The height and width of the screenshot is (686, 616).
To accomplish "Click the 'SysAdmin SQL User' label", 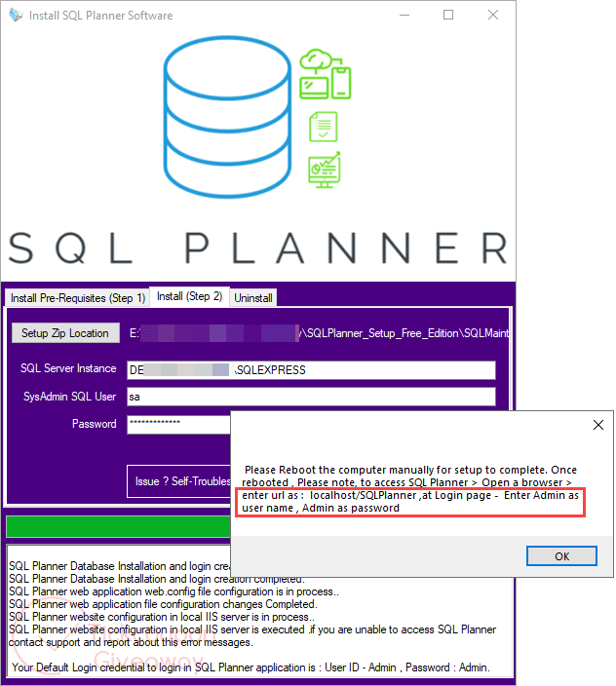I will click(x=69, y=397).
